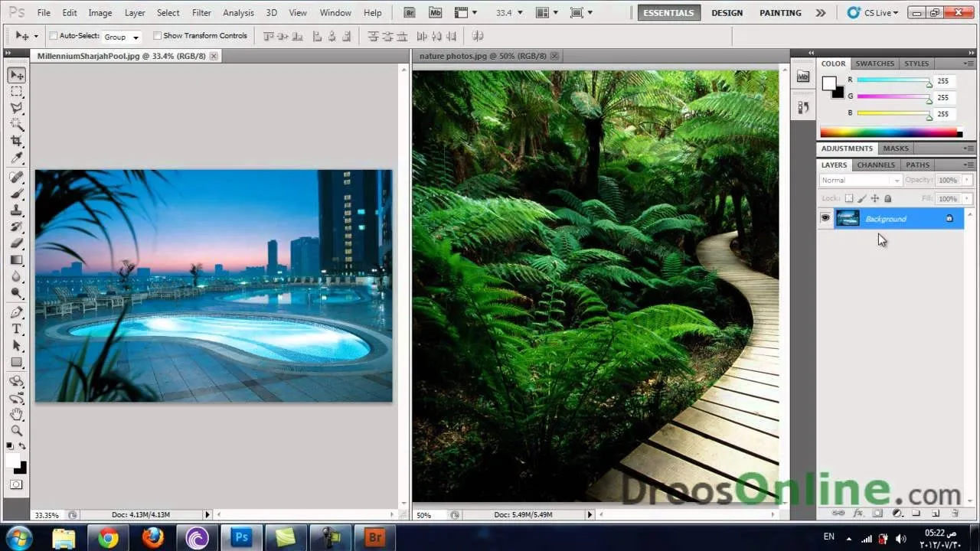Viewport: 980px width, 551px height.
Task: Select the Hand tool
Action: click(x=16, y=413)
